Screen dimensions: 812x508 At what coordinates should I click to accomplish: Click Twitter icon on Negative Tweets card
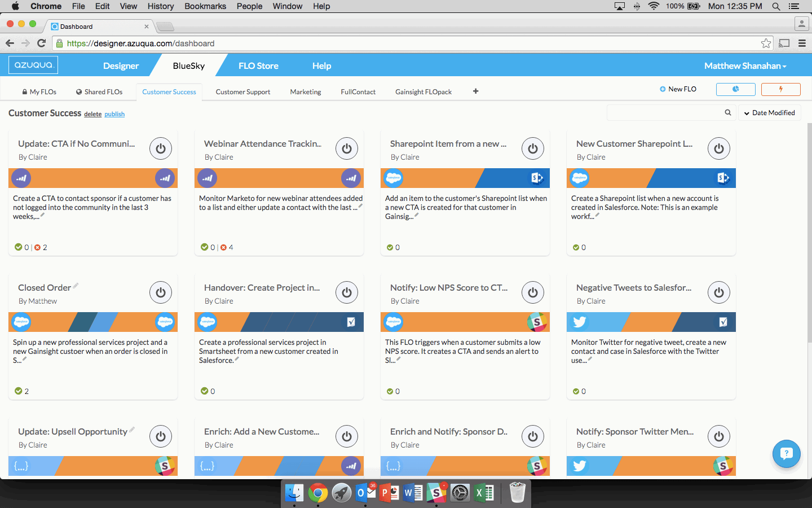[580, 322]
